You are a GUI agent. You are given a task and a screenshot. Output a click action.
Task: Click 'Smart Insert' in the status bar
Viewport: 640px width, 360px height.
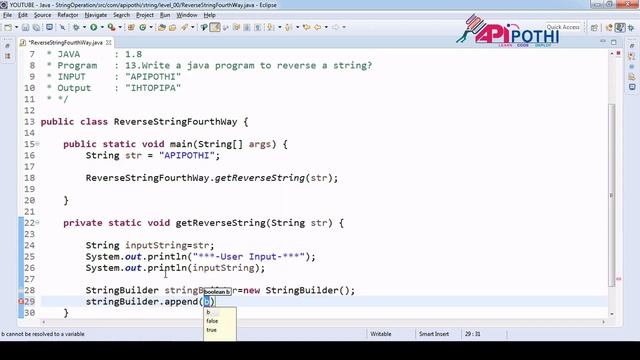click(x=434, y=334)
